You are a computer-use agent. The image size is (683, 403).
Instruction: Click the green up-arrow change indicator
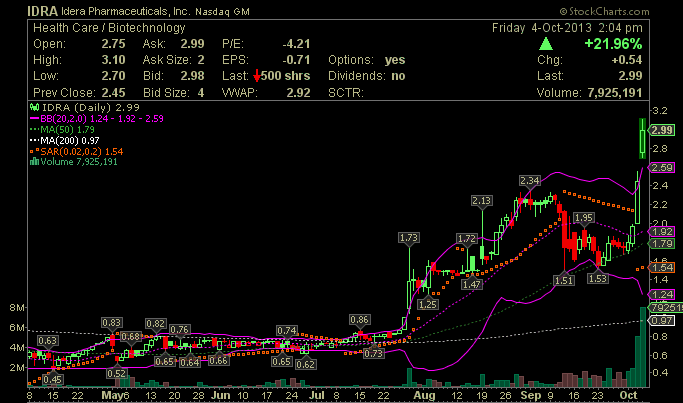546,44
